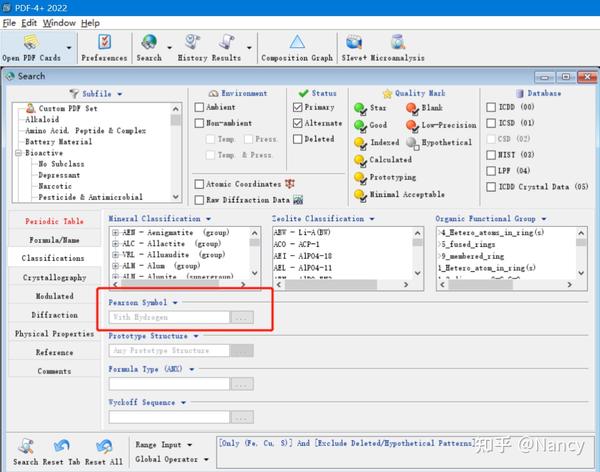This screenshot has width=600, height=472.
Task: Click the Prototype Structure browse button
Action: pyautogui.click(x=241, y=351)
